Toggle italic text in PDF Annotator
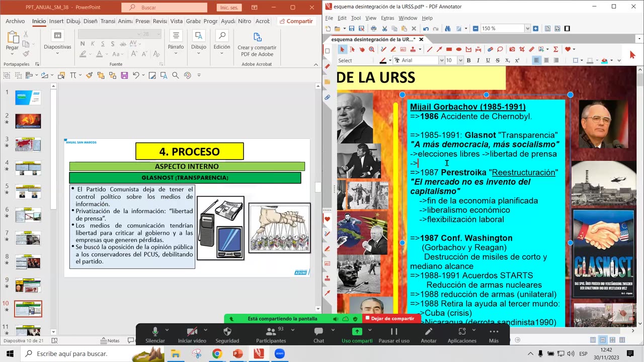Viewport: 644px width, 362px height. click(478, 60)
